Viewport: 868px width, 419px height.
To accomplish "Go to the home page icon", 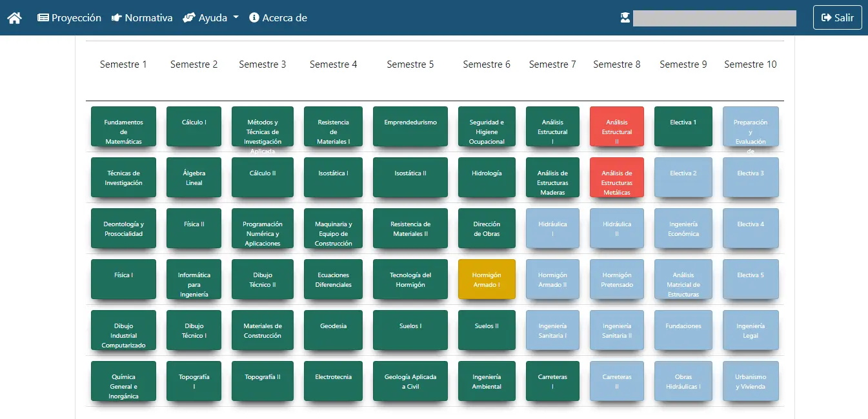I will click(14, 18).
